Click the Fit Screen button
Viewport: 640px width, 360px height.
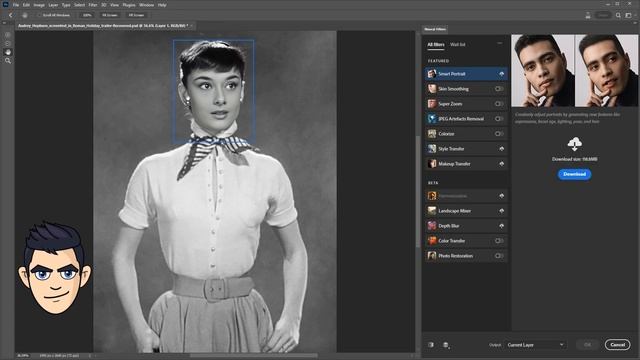[x=110, y=15]
